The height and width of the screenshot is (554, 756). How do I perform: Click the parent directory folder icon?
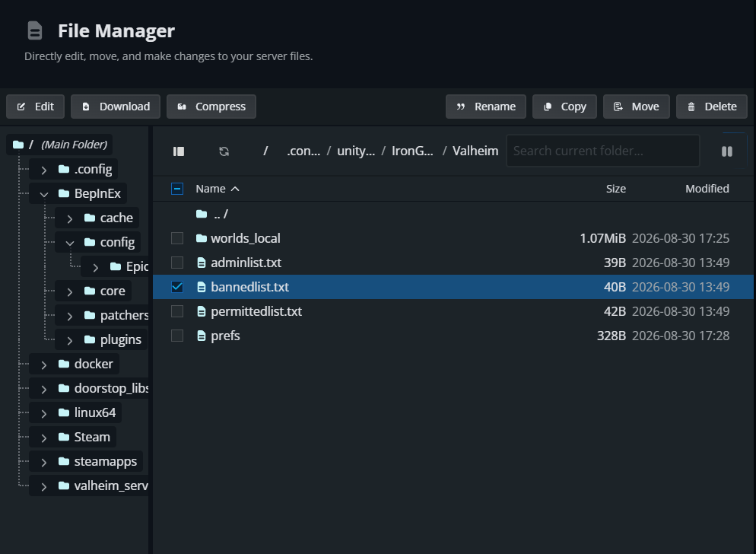pyautogui.click(x=202, y=214)
